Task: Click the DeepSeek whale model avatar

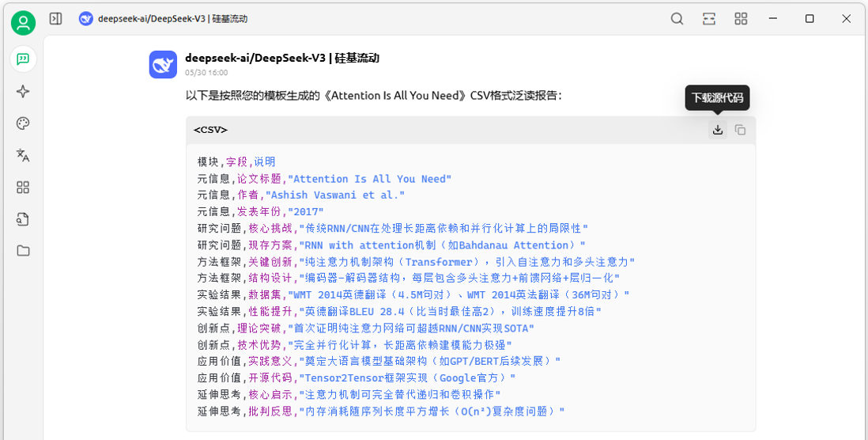Action: point(164,64)
